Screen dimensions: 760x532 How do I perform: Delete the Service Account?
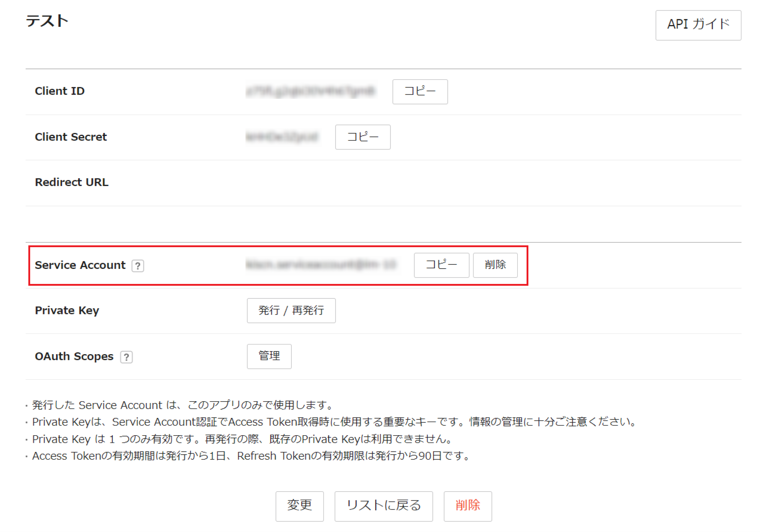(x=495, y=265)
